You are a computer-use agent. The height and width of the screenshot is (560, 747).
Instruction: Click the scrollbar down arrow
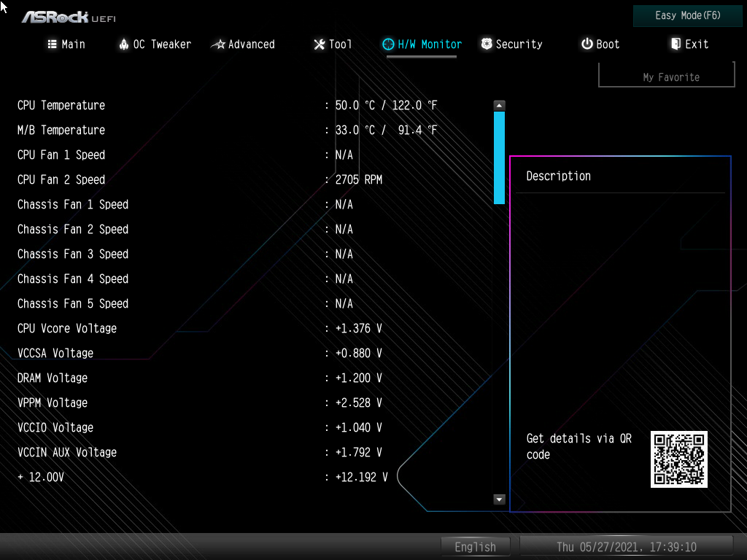pyautogui.click(x=499, y=499)
